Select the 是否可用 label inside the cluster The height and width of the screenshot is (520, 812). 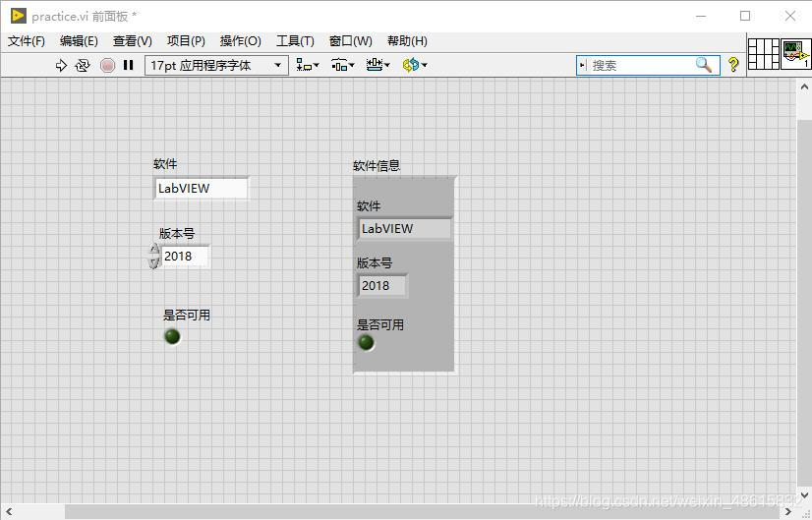pos(380,324)
